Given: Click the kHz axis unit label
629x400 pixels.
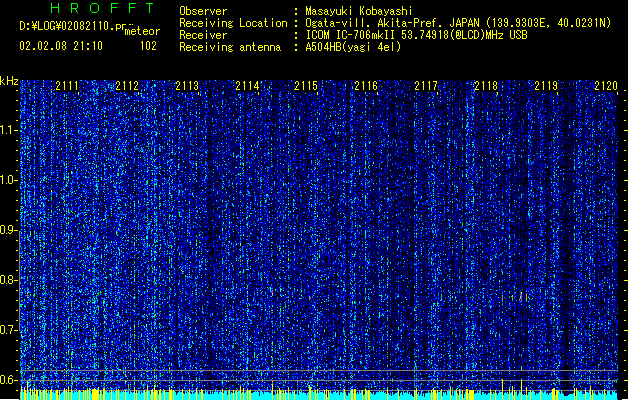Looking at the screenshot, I should click(9, 81).
